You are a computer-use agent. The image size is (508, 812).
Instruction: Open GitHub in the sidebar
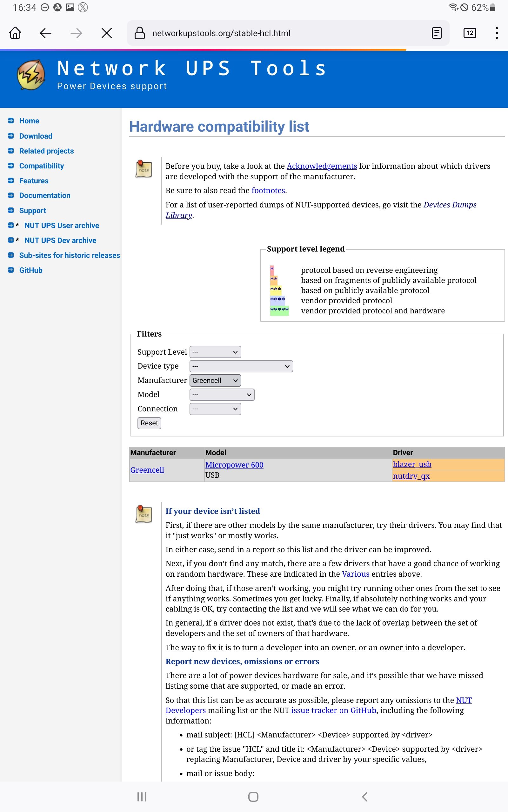tap(30, 270)
